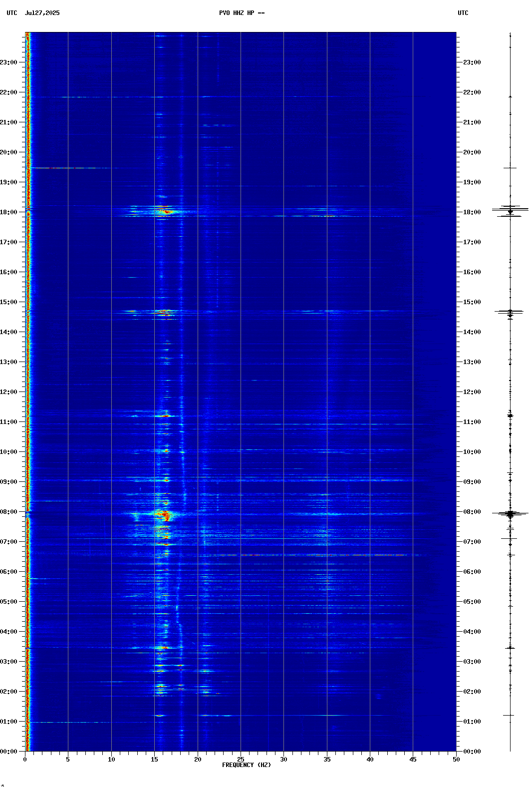Select 11:00 on the left time axis
532x791 pixels.
point(8,422)
